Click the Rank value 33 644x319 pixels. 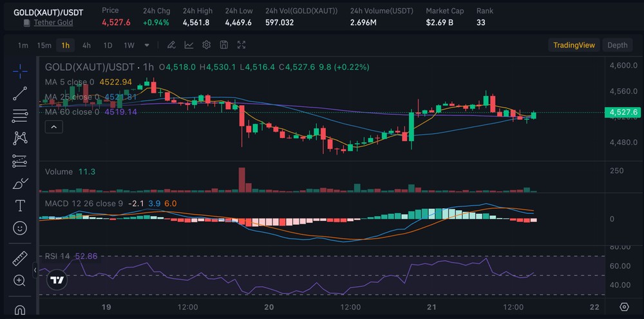point(481,23)
